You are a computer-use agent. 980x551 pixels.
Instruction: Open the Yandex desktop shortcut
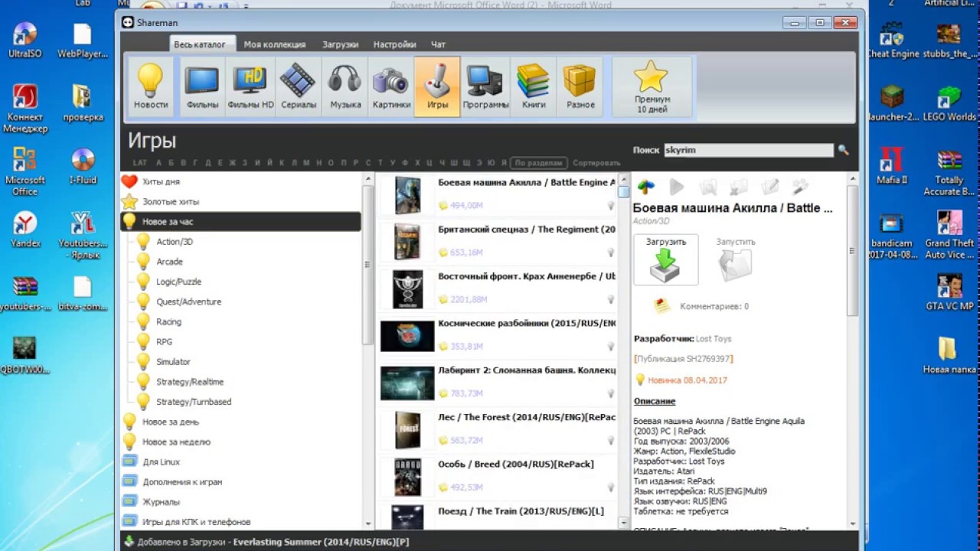(x=25, y=229)
